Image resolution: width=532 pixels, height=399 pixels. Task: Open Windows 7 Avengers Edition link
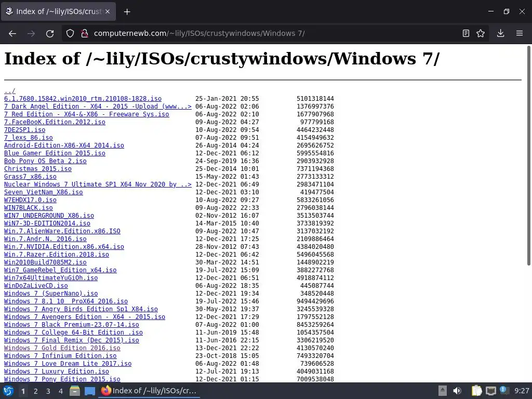(85, 317)
